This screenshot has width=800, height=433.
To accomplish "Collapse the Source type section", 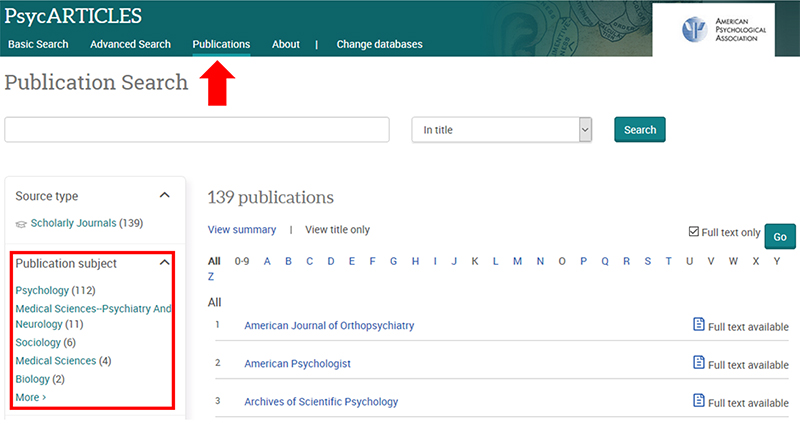I will point(164,195).
